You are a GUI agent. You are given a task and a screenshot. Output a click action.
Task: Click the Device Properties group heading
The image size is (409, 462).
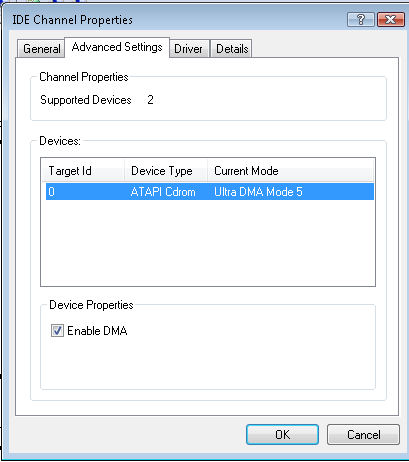(91, 305)
